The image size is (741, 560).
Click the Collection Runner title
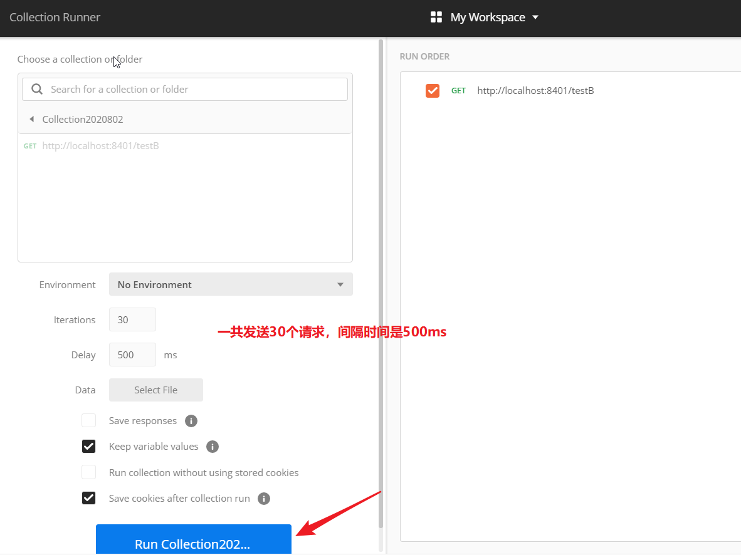click(55, 18)
